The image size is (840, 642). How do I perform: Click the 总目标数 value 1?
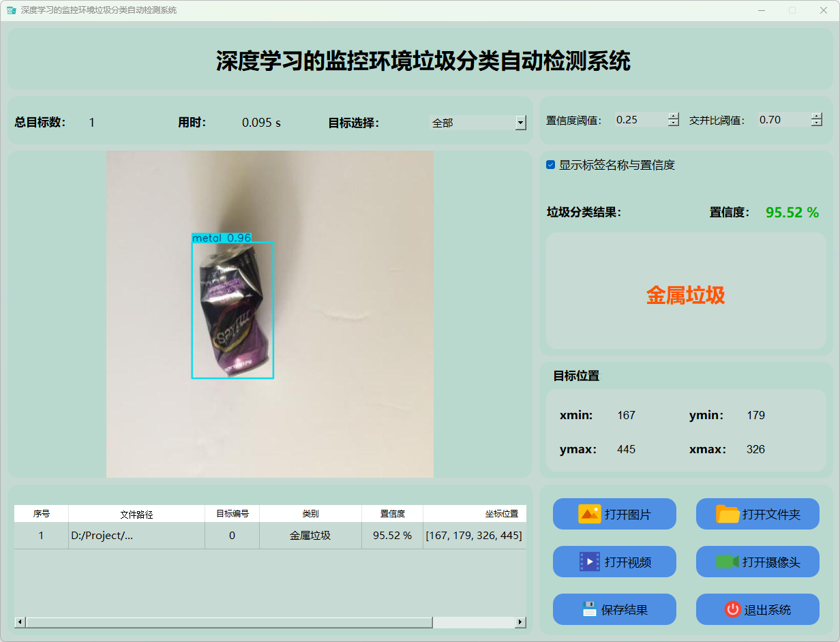pyautogui.click(x=92, y=123)
